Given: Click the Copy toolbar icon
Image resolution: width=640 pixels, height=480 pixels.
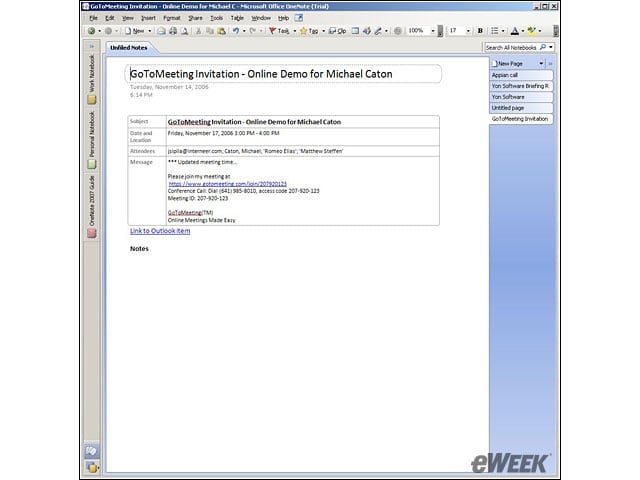Looking at the screenshot, I should point(210,31).
